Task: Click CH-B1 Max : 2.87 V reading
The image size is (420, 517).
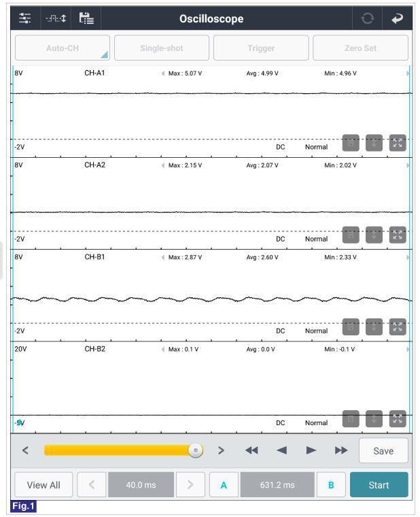Action: click(185, 257)
